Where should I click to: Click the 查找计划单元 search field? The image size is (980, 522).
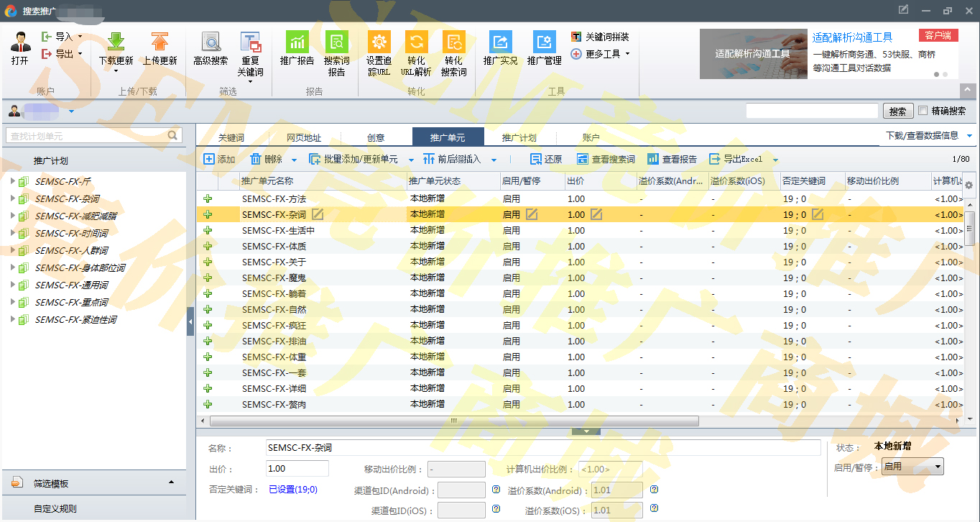(86, 135)
